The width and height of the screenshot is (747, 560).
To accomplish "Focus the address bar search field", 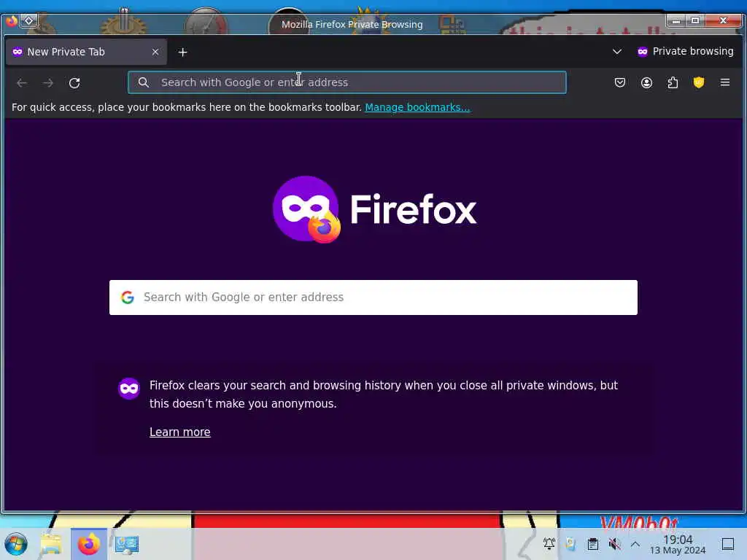I will [347, 82].
